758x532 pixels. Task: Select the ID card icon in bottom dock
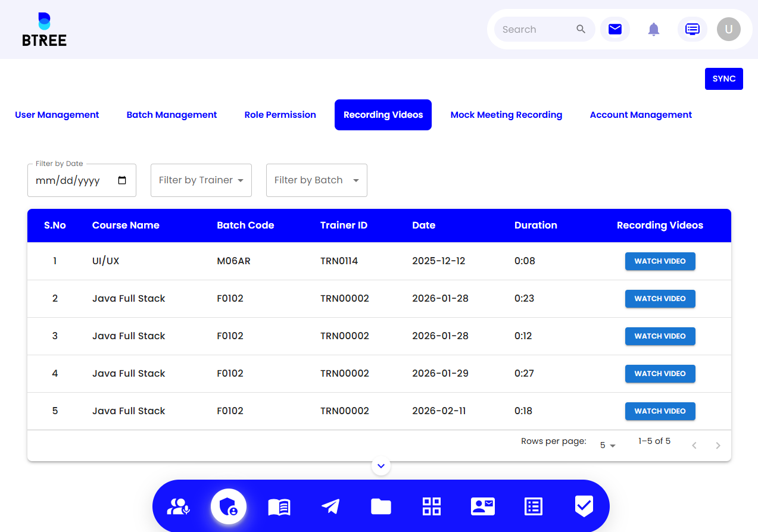[x=483, y=506]
